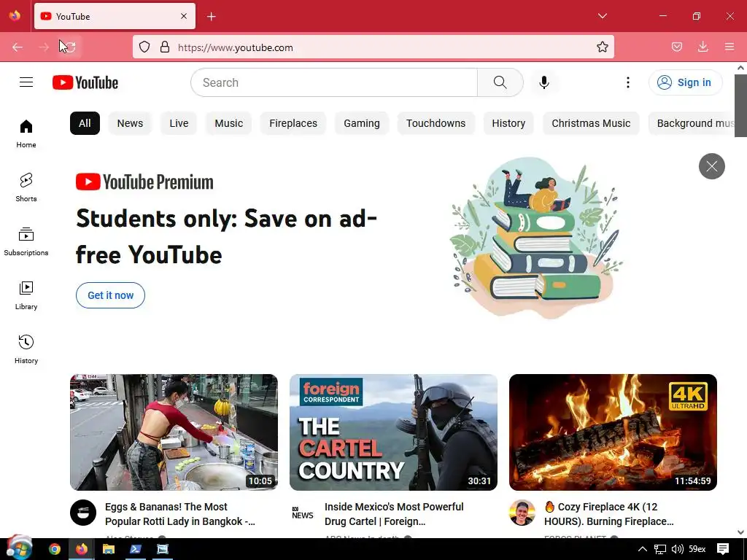Open the Firefox application menu
747x560 pixels.
pos(729,47)
